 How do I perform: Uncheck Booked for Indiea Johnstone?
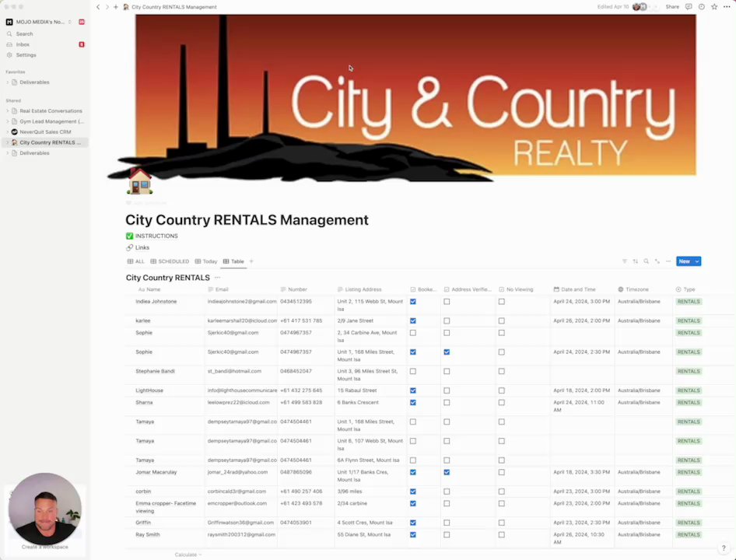413,302
